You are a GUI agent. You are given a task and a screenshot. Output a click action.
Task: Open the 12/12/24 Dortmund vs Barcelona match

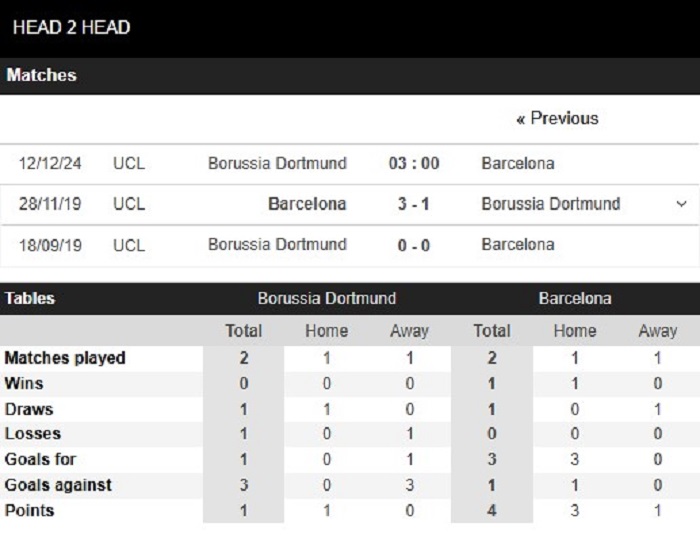(350, 163)
